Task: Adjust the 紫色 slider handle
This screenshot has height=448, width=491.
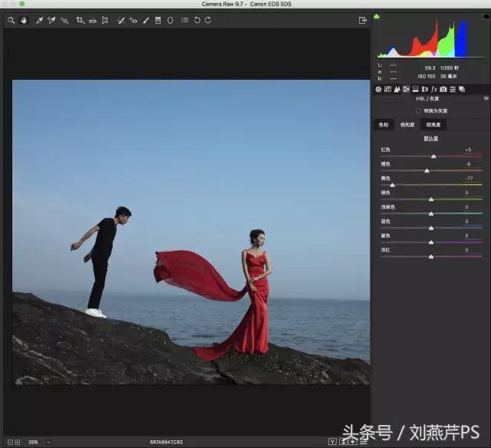Action: click(x=431, y=242)
